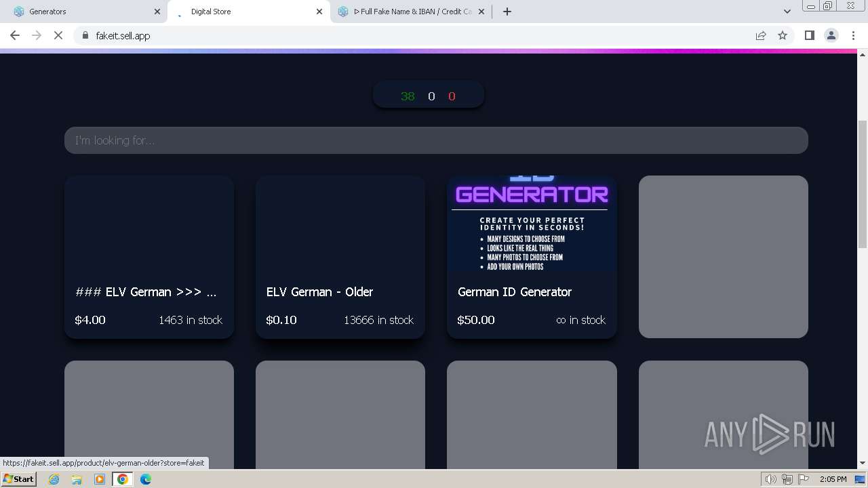This screenshot has width=868, height=488.
Task: Click the search box 'I'm looking for...'
Action: [x=436, y=140]
